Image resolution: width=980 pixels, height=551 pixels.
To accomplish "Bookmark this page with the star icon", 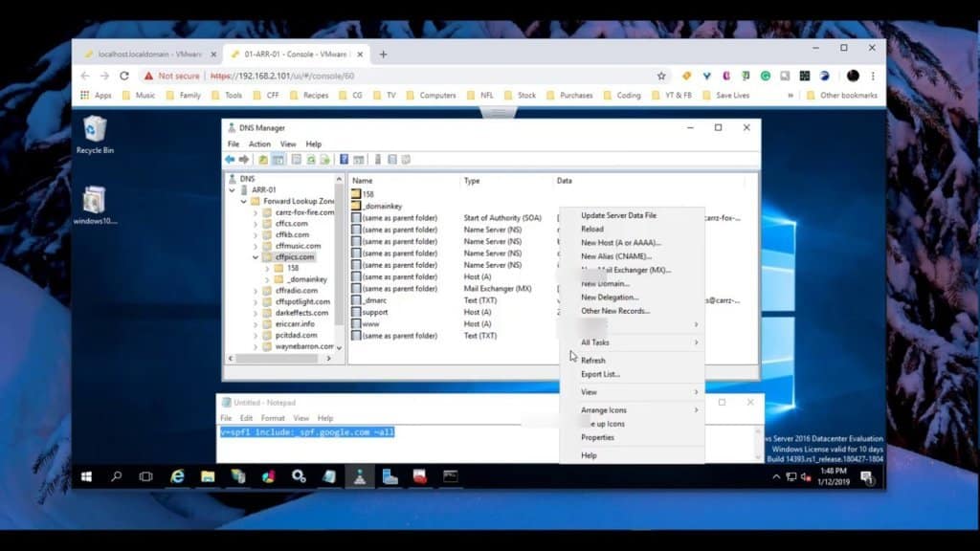I will coord(661,76).
